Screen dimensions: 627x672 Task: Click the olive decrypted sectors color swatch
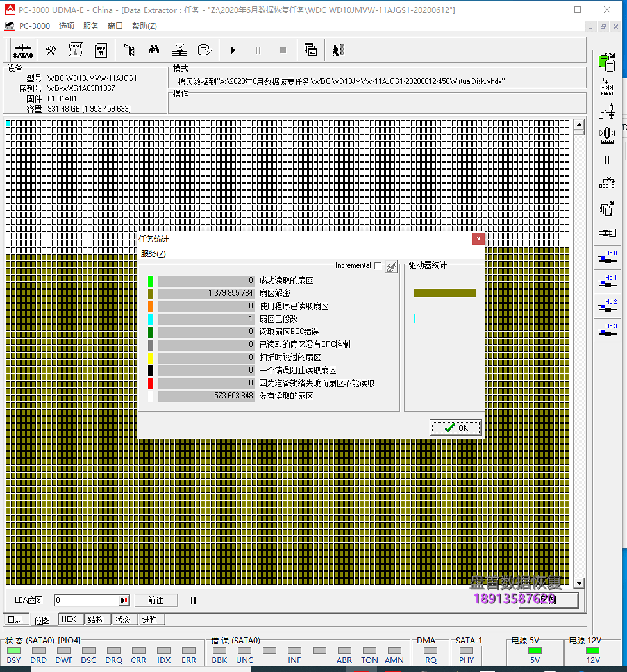[151, 293]
